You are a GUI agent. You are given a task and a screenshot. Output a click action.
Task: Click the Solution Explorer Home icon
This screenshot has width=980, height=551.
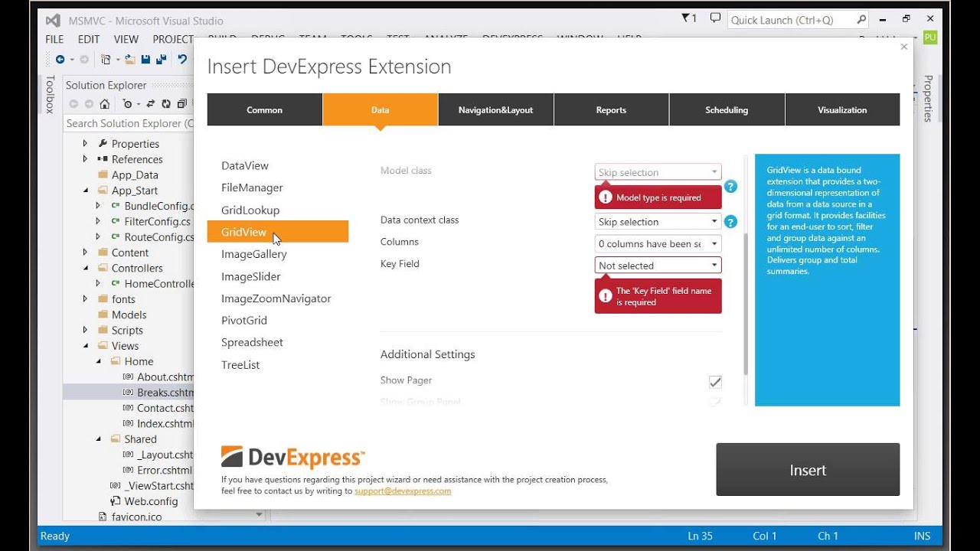(x=104, y=104)
